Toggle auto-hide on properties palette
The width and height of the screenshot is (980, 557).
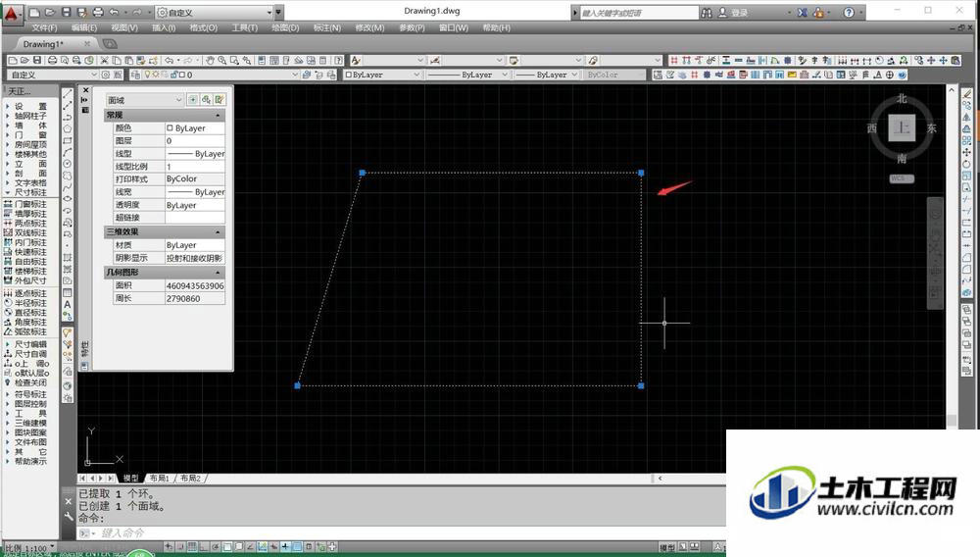[x=85, y=100]
